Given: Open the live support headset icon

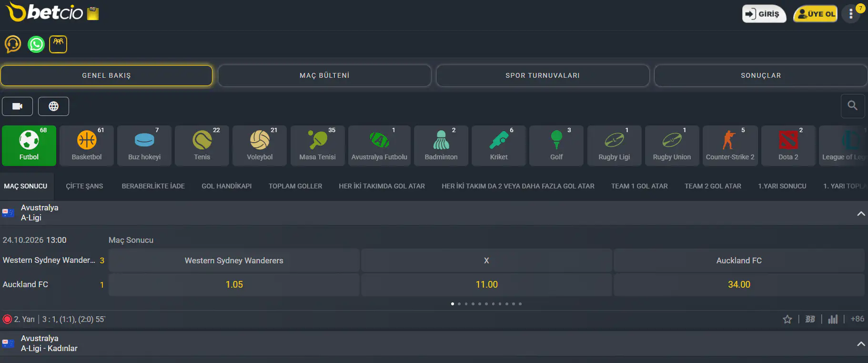Looking at the screenshot, I should point(13,44).
